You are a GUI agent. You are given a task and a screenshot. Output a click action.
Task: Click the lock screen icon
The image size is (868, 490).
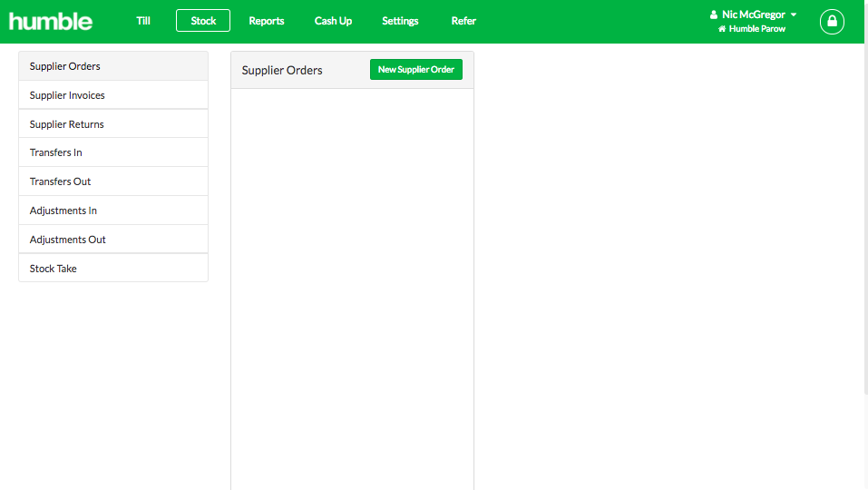coord(832,22)
